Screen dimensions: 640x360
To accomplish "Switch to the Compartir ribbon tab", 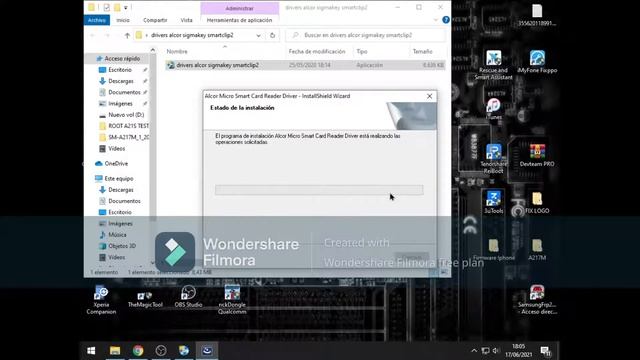I will (155, 20).
